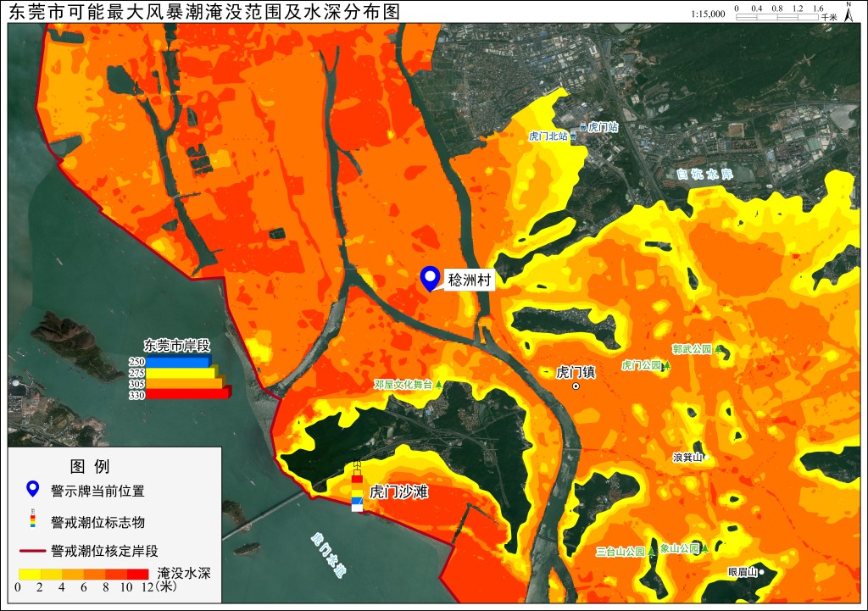Click the 警戒潮位标志物 legend text
Image resolution: width=868 pixels, height=611 pixels.
(x=98, y=522)
